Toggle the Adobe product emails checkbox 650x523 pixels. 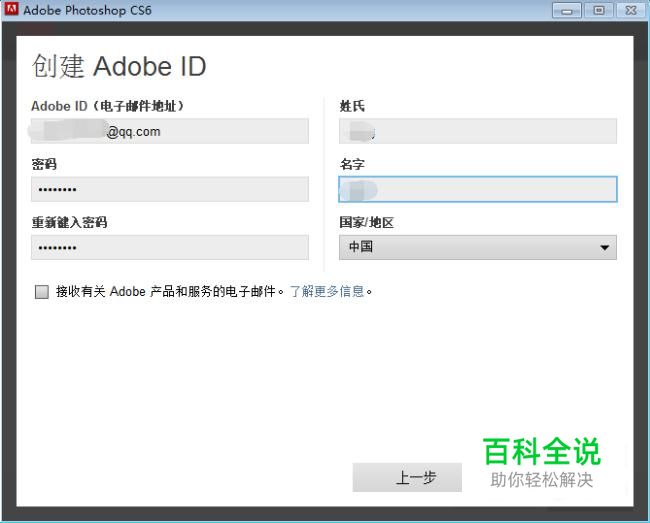coord(41,291)
